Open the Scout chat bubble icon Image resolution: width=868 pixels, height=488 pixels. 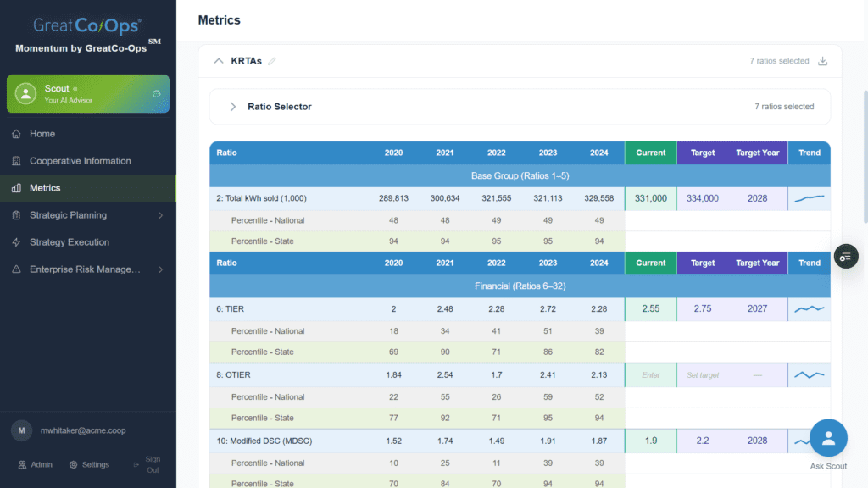[x=157, y=94]
